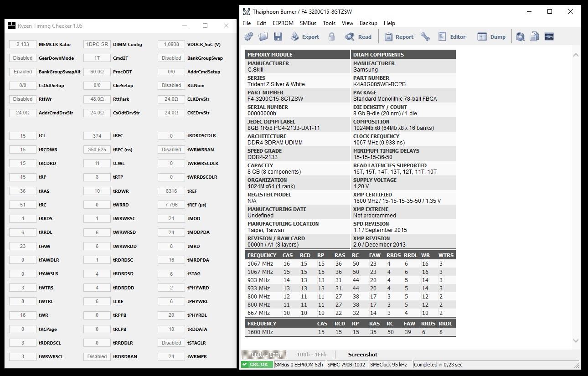Click the tRFC (ns) 350,625 field

coord(97,149)
